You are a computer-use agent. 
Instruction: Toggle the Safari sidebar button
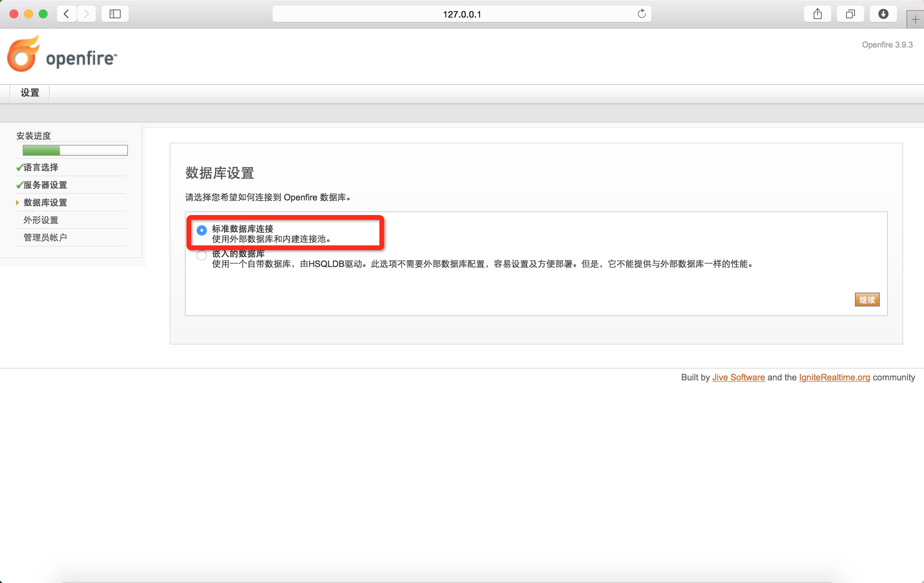pos(115,14)
